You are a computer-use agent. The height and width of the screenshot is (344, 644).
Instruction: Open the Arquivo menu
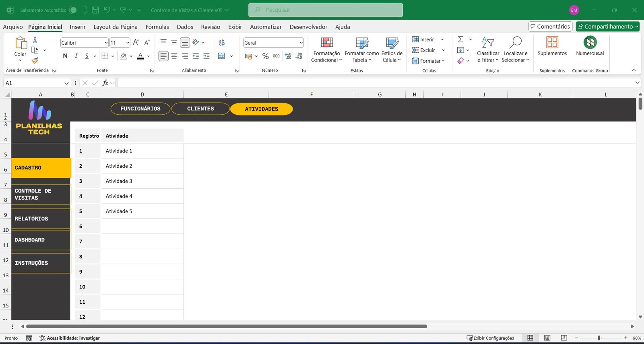pos(13,27)
